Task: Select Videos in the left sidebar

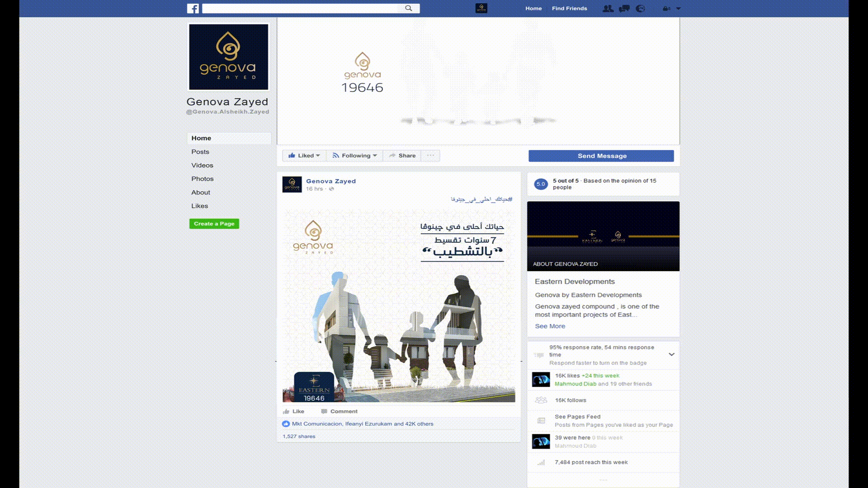Action: (202, 165)
